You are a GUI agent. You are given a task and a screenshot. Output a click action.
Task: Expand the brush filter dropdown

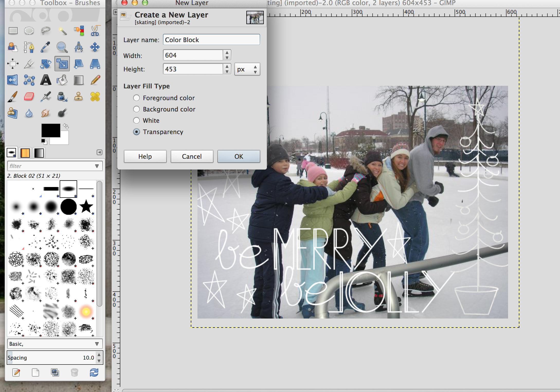[97, 166]
